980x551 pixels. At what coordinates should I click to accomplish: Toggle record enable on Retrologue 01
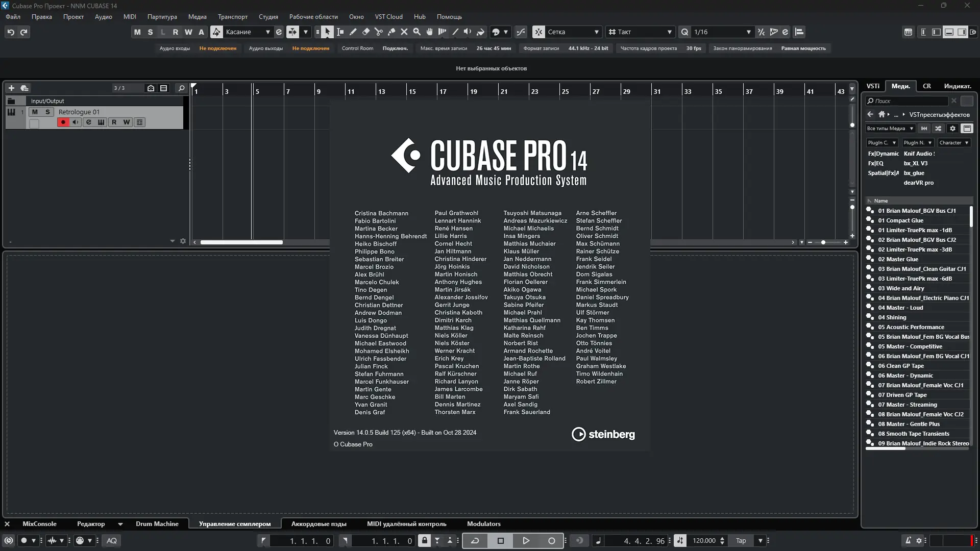click(63, 122)
